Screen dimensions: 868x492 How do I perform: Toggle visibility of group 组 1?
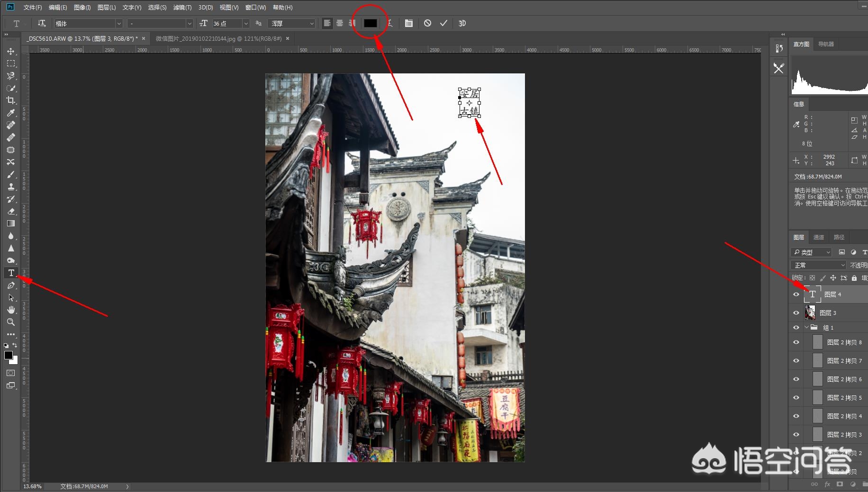point(796,328)
